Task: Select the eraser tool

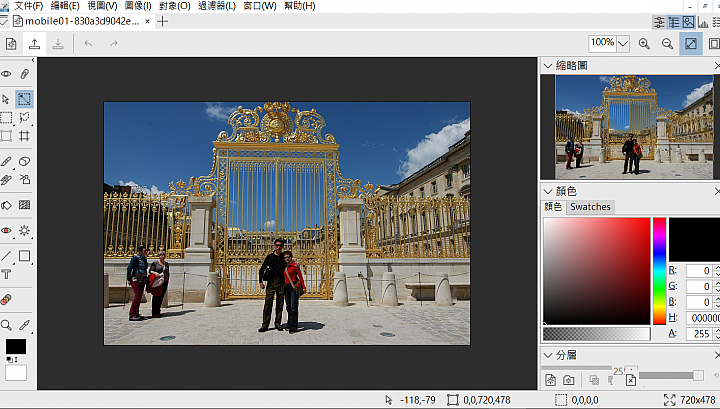Action: (x=24, y=161)
